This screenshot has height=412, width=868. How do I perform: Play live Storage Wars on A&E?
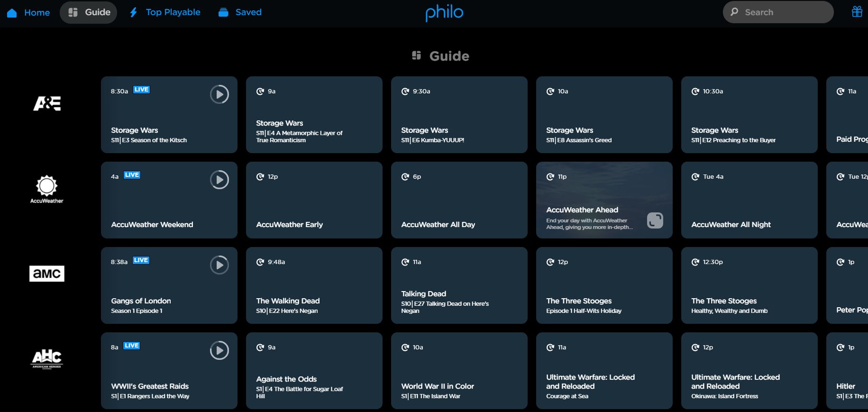[x=219, y=94]
